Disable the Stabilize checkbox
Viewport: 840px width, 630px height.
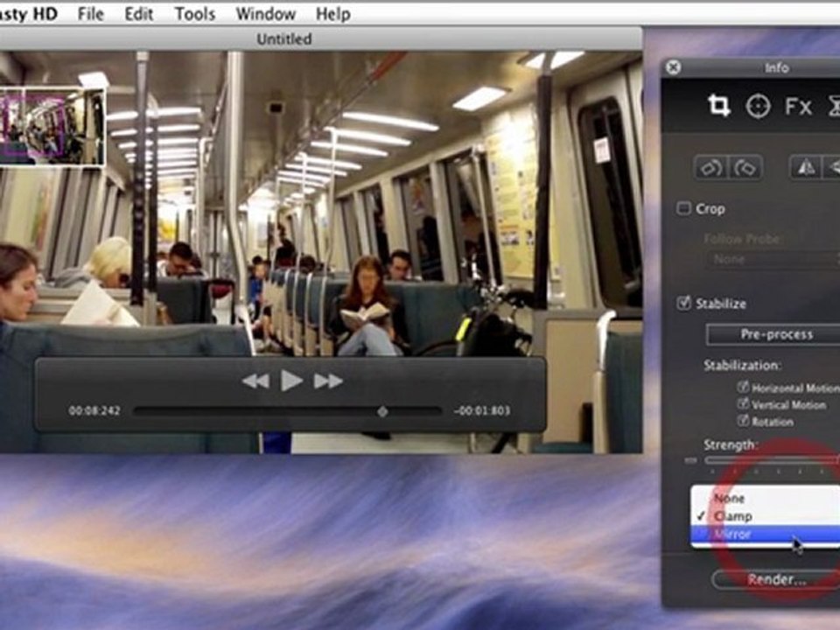click(683, 303)
